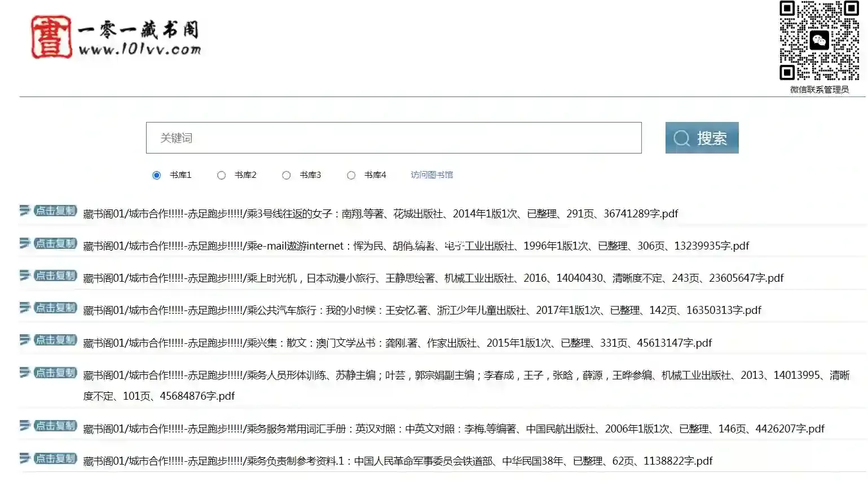This screenshot has height=481, width=868.
Task: Click list icon beside 乘3号线往返的女子 row
Action: (x=25, y=211)
